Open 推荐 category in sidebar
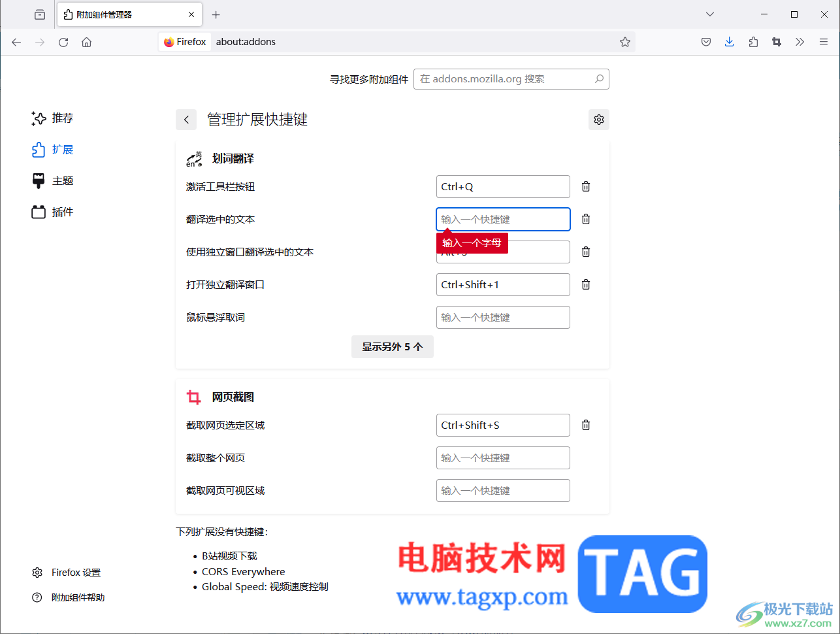 tap(52, 118)
